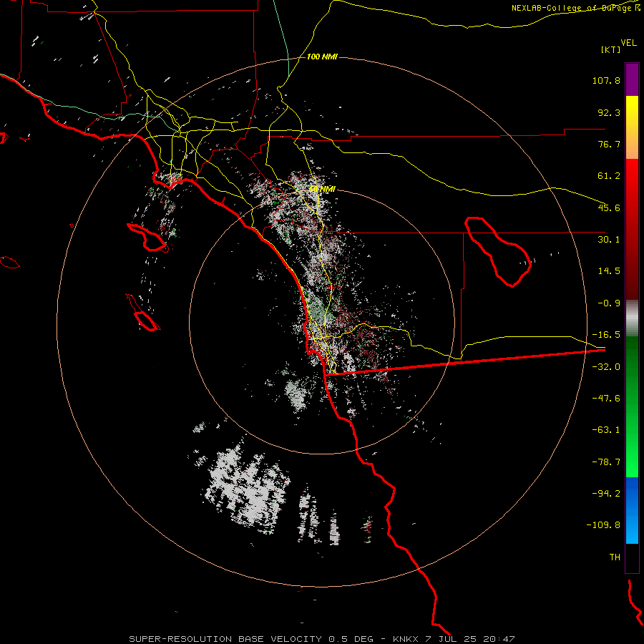Click the -94.2 velocity scale label
This screenshot has height=644, width=644.
606,494
